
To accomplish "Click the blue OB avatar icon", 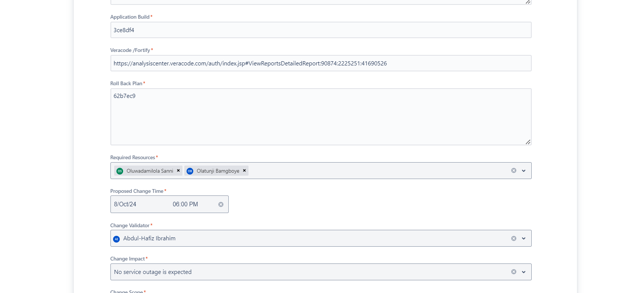I will tap(190, 171).
